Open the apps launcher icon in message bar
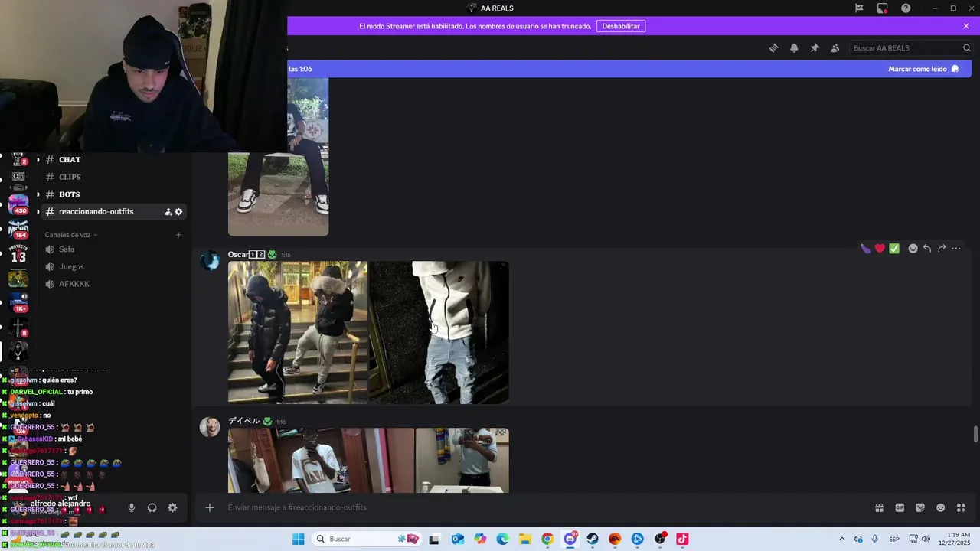This screenshot has width=980, height=551. [x=962, y=507]
